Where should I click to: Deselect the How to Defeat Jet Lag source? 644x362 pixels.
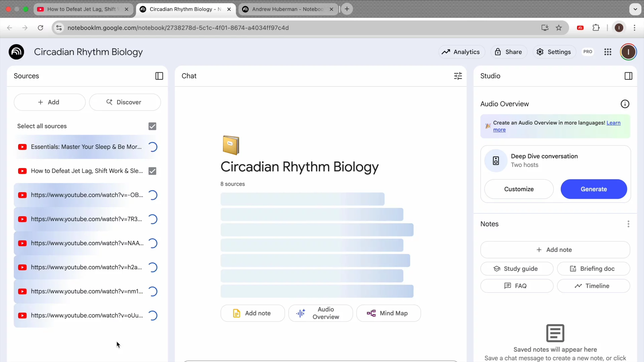[x=152, y=171]
